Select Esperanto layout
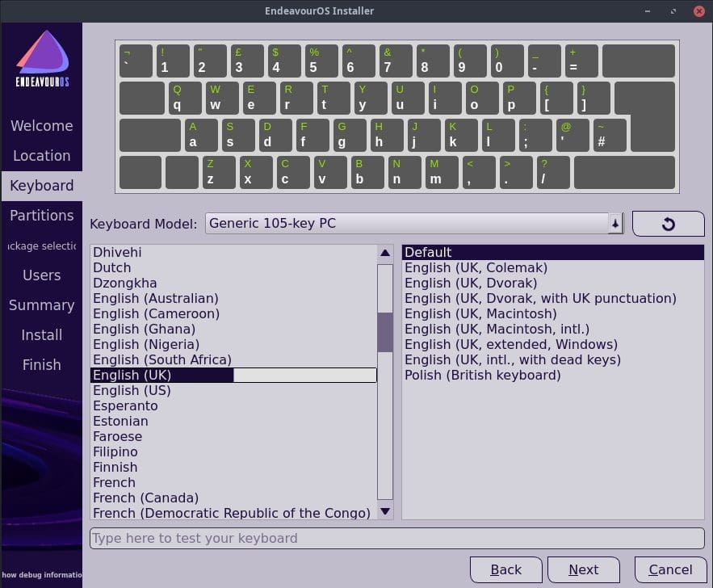Screen dimensions: 713x588 (x=233, y=406)
